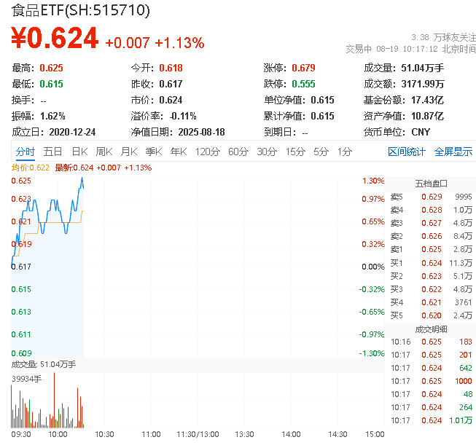Open the 月K chart tab
The height and width of the screenshot is (448, 476).
click(x=129, y=152)
